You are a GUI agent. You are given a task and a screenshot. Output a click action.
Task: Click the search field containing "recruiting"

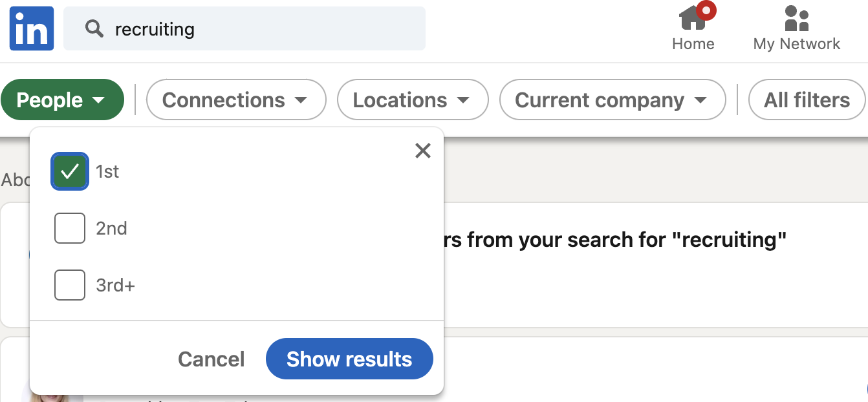click(259, 28)
